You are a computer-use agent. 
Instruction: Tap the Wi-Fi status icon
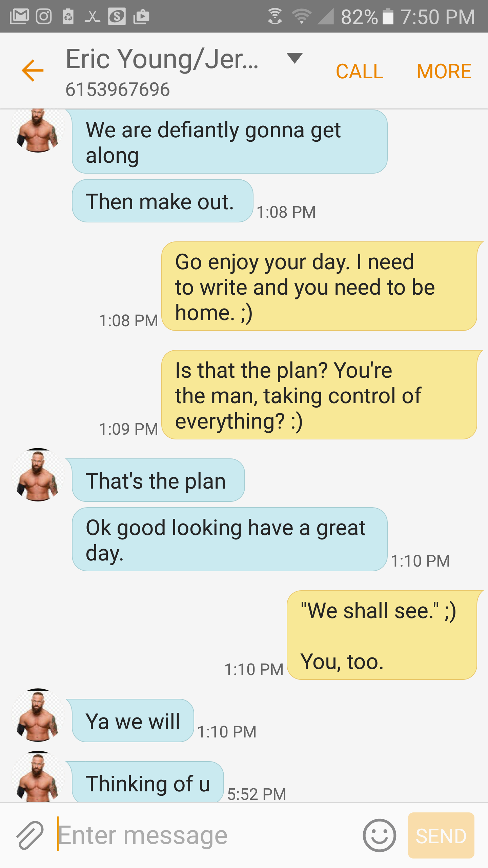pos(301,16)
